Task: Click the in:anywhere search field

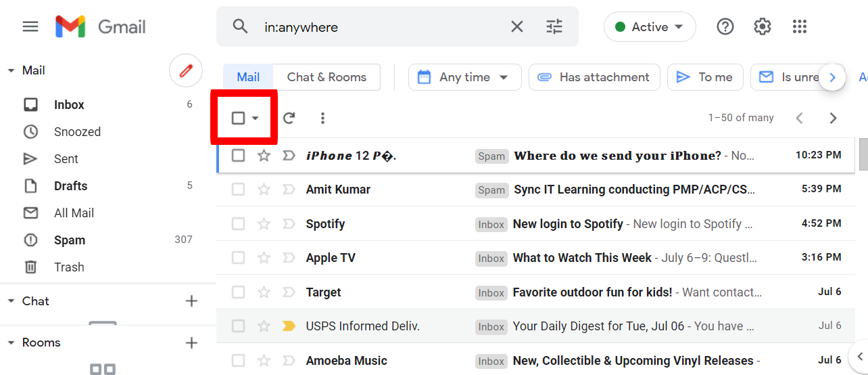Action: [382, 27]
